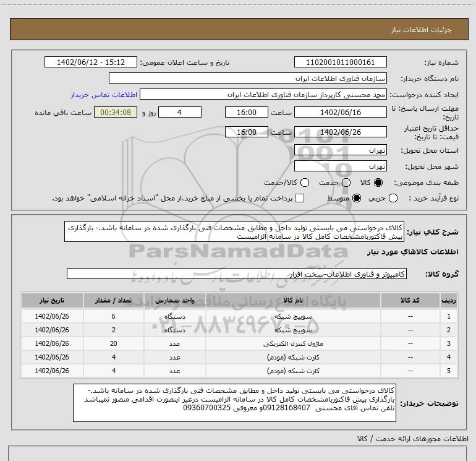Screen dimensions: 476x461
Task: Click the delivery province field تهران
Action: click(340, 150)
